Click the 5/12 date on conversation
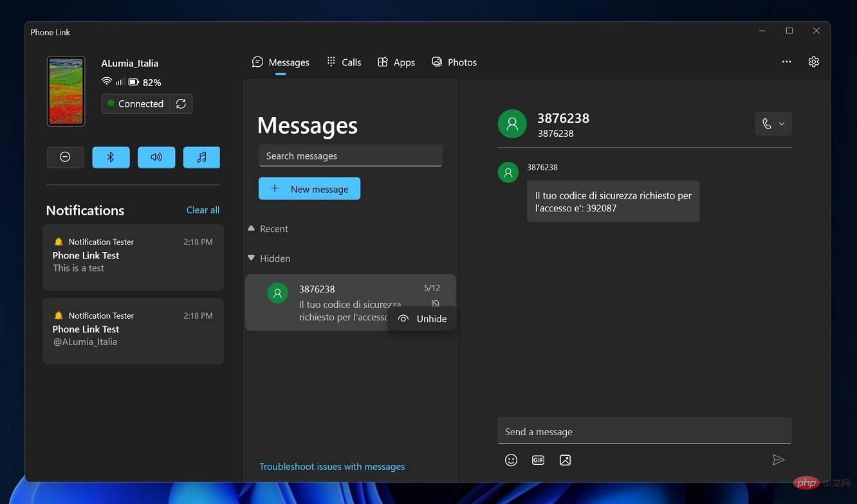The height and width of the screenshot is (504, 857). [432, 288]
